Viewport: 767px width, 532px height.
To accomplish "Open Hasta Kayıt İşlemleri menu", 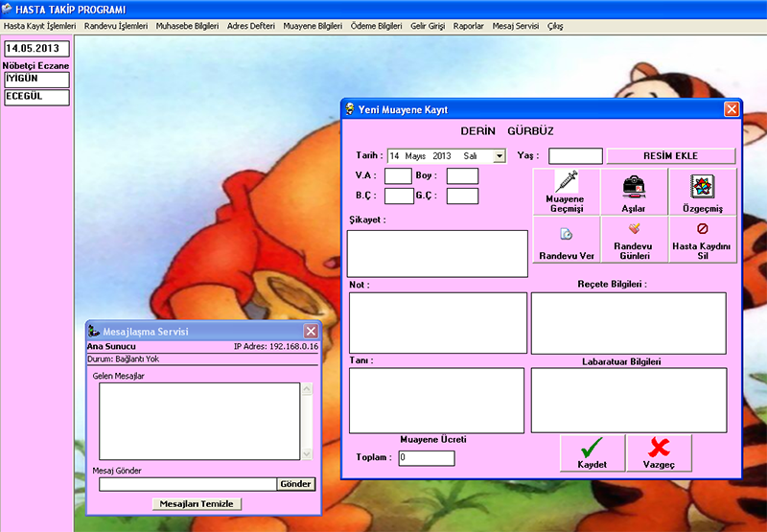I will [39, 26].
